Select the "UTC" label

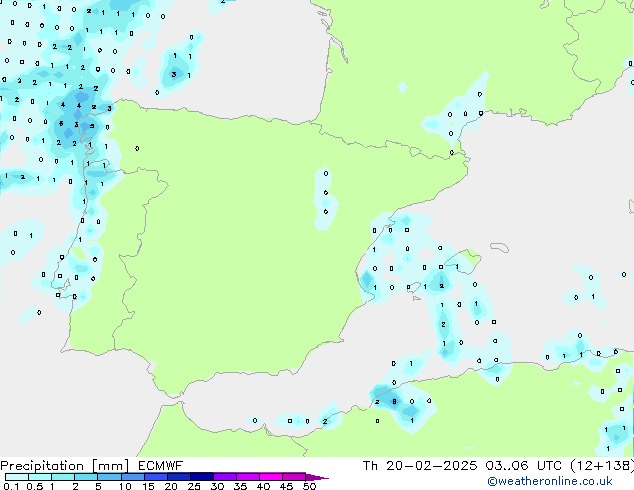point(549,466)
